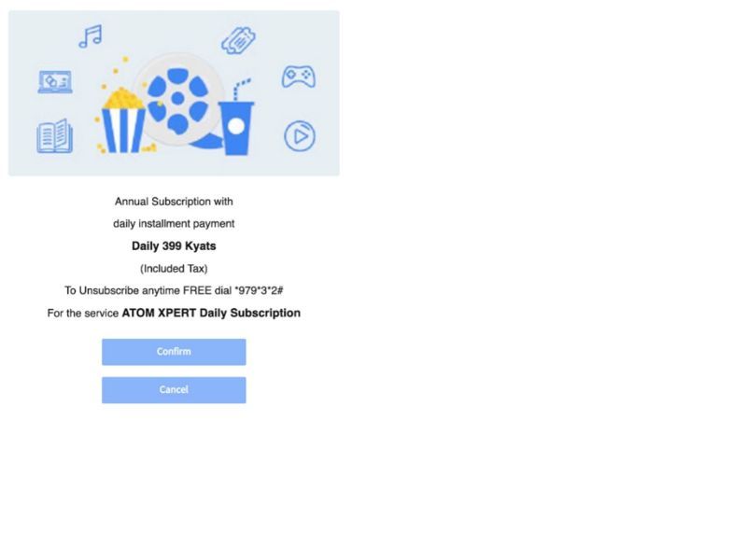The image size is (747, 560).
Task: Click 'ATOM XPERT Daily Subscription' service name
Action: tap(211, 313)
